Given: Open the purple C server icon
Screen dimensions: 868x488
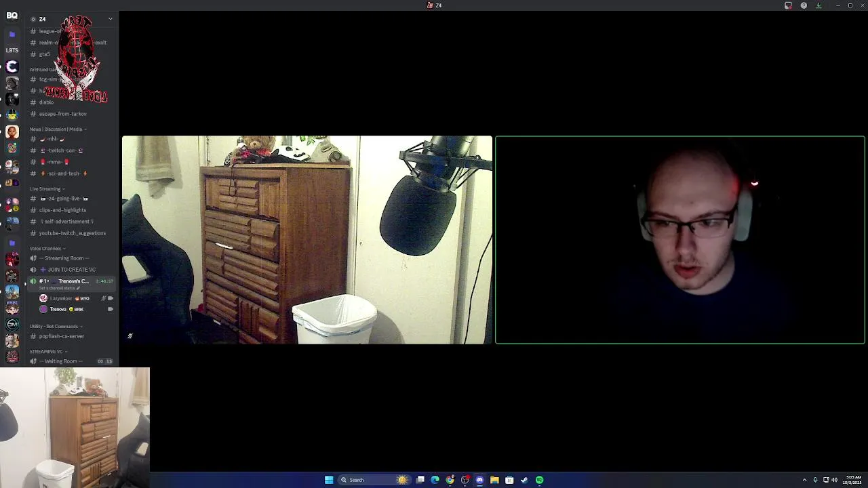Looking at the screenshot, I should point(12,66).
